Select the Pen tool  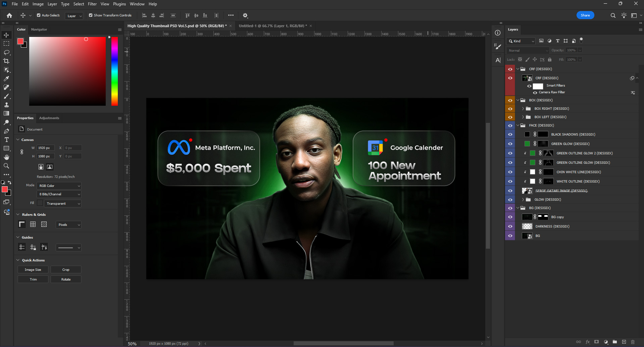pyautogui.click(x=6, y=131)
